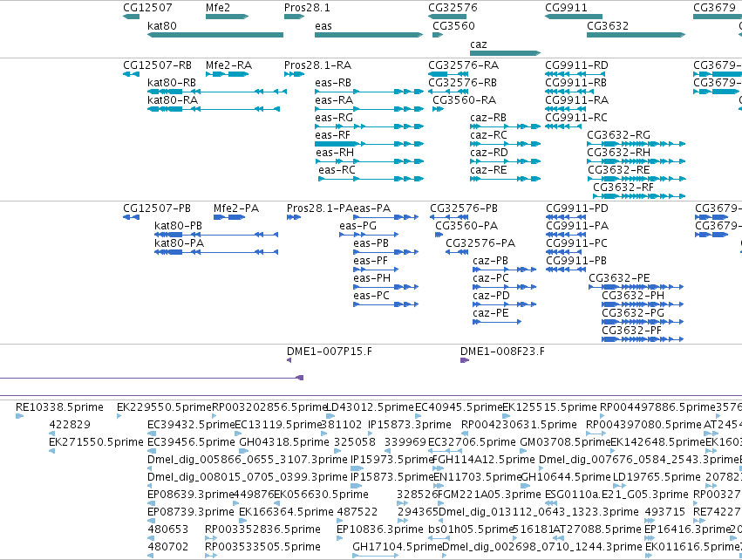Click the Mfe2-RA transcript label
Viewport: 742px width, 560px height.
coord(228,65)
